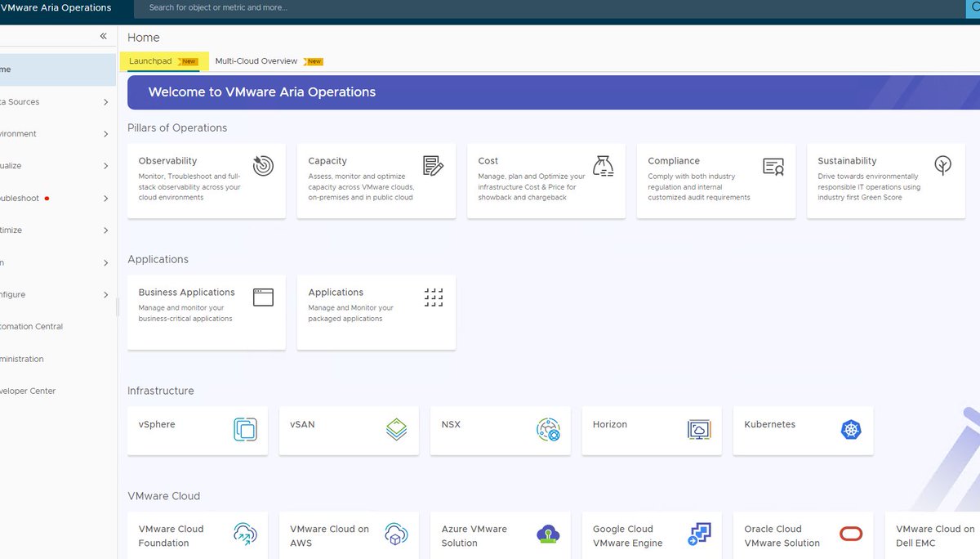Expand the Troubleshoot menu chevron

(x=106, y=199)
